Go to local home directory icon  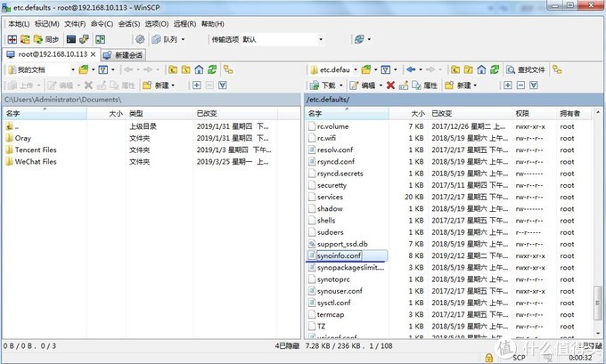click(x=198, y=69)
